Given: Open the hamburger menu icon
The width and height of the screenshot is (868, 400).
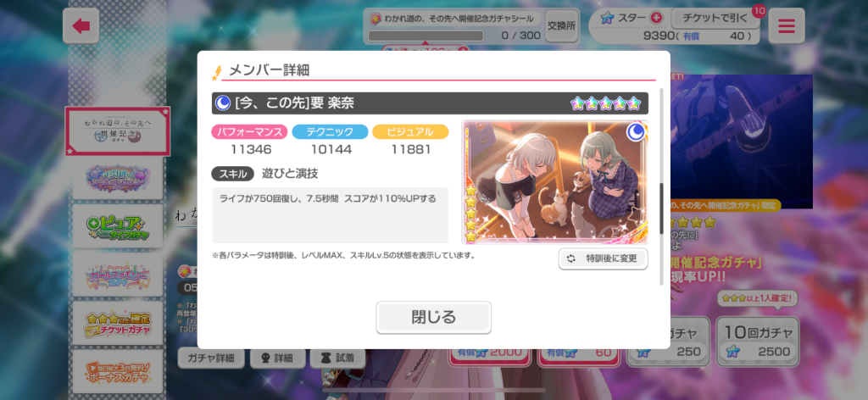Looking at the screenshot, I should click(x=786, y=25).
